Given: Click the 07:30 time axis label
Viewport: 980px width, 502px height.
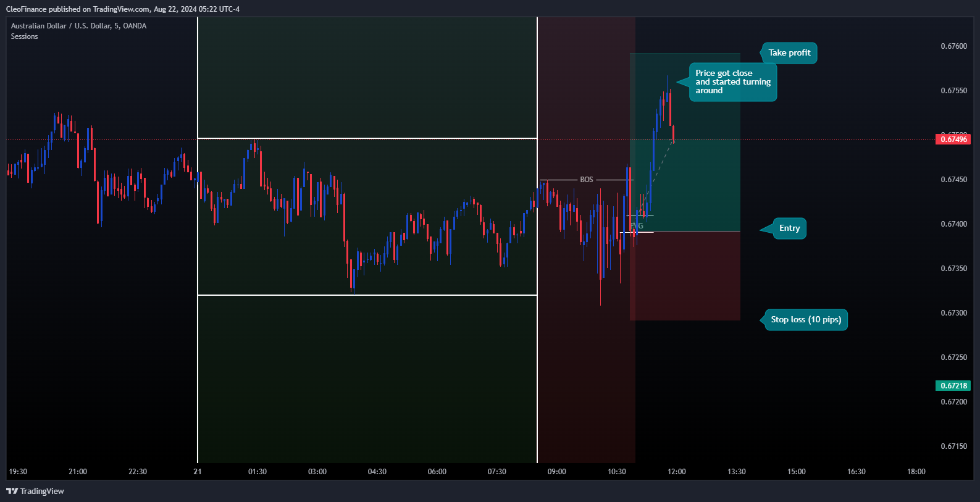Looking at the screenshot, I should tap(497, 472).
